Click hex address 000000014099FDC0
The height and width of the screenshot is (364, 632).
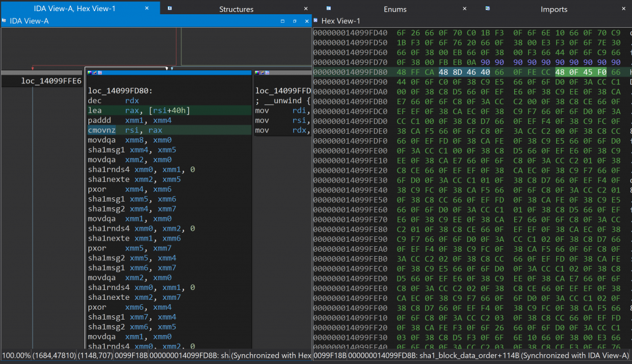tap(351, 112)
